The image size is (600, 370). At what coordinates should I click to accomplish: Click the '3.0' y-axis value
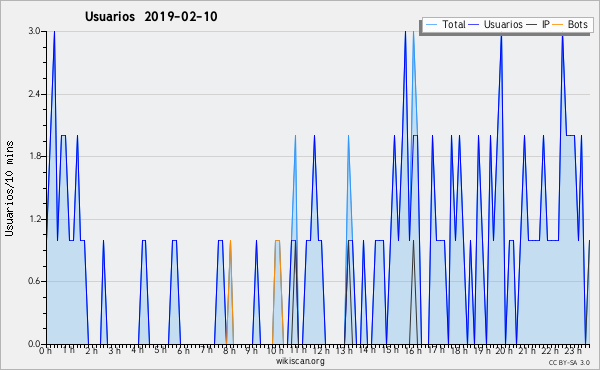tap(34, 31)
